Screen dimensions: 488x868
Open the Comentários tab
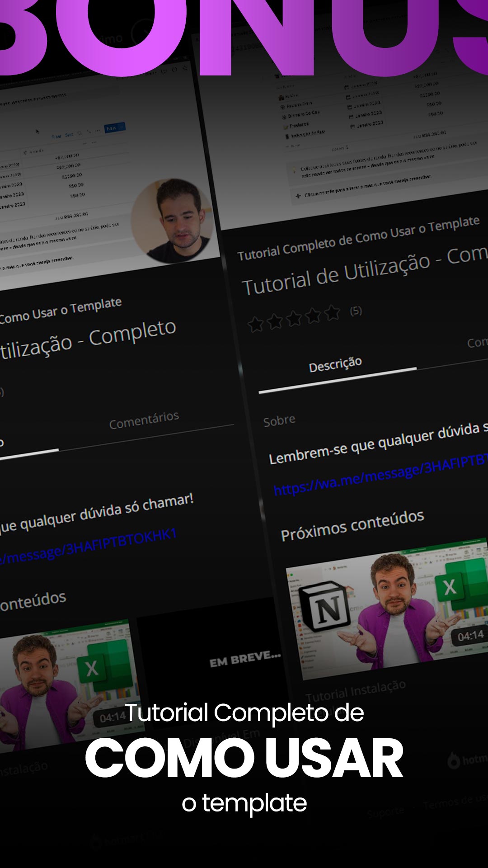[x=144, y=420]
